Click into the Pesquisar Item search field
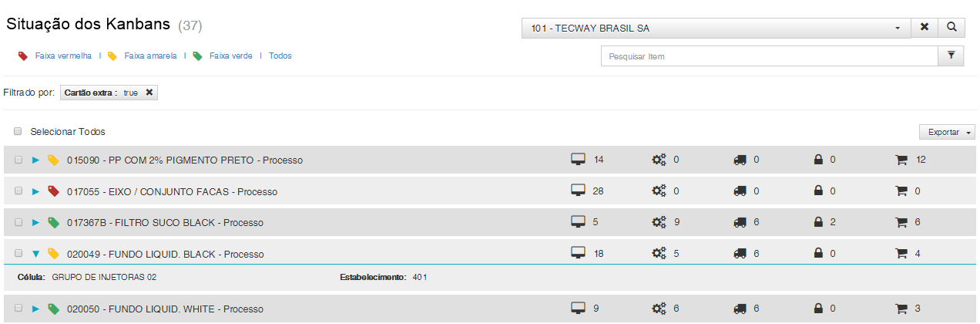Screen dimensions: 980x324 [x=769, y=56]
